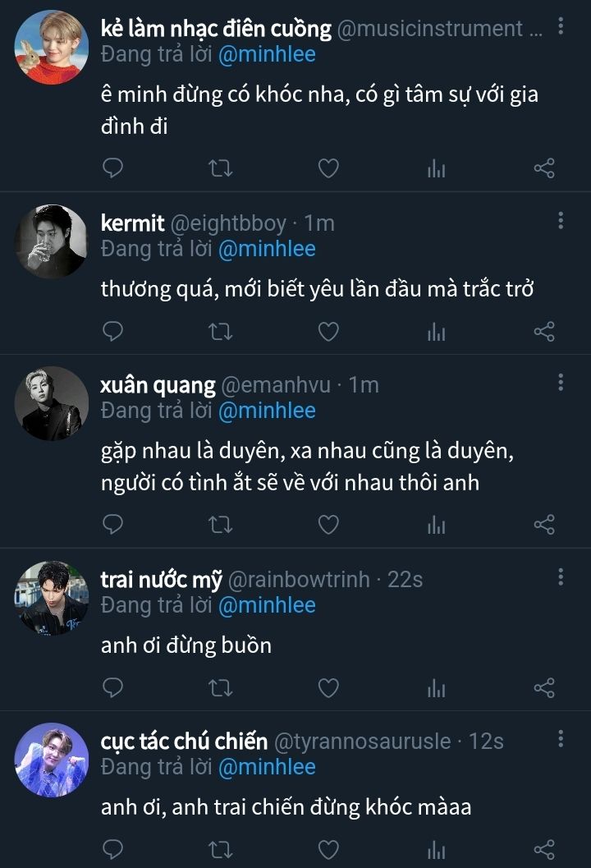Viewport: 591px width, 868px height.
Task: Open the @rainbowtrinh username
Action: [298, 580]
